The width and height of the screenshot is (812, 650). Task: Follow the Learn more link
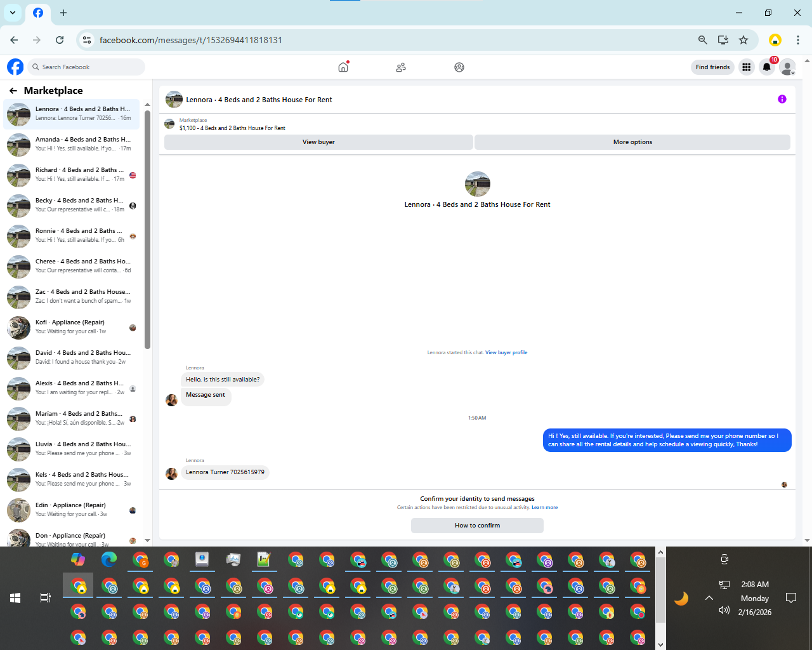coord(544,507)
